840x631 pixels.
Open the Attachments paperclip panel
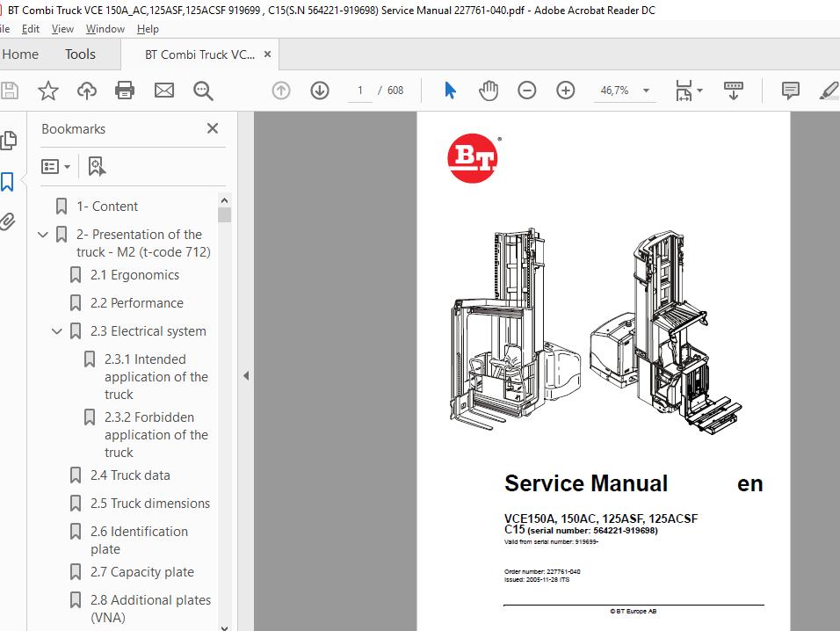(x=8, y=221)
